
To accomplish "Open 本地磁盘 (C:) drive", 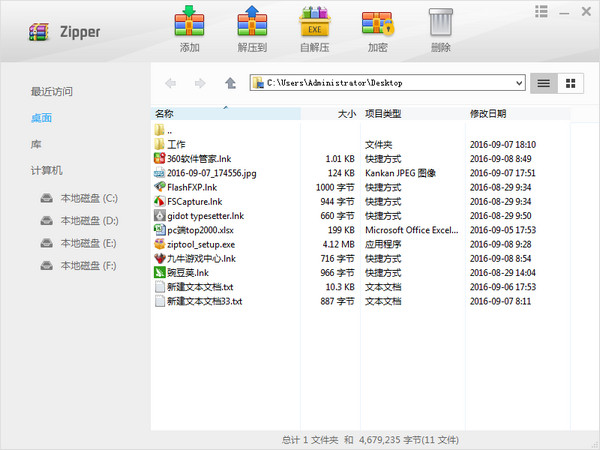I will point(88,197).
